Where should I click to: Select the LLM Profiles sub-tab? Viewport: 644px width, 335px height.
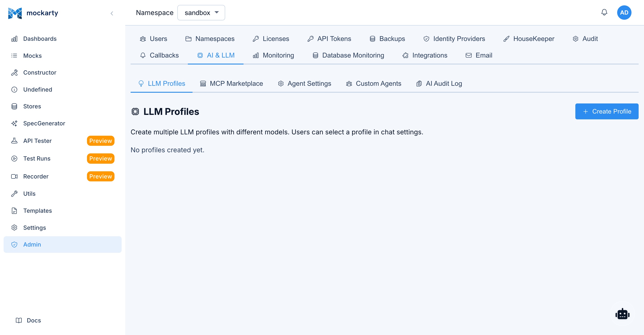point(161,84)
